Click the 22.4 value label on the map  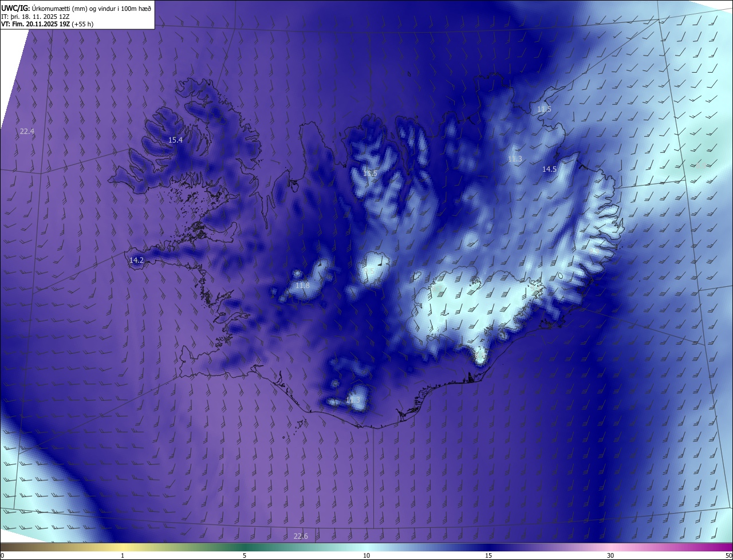click(x=27, y=131)
